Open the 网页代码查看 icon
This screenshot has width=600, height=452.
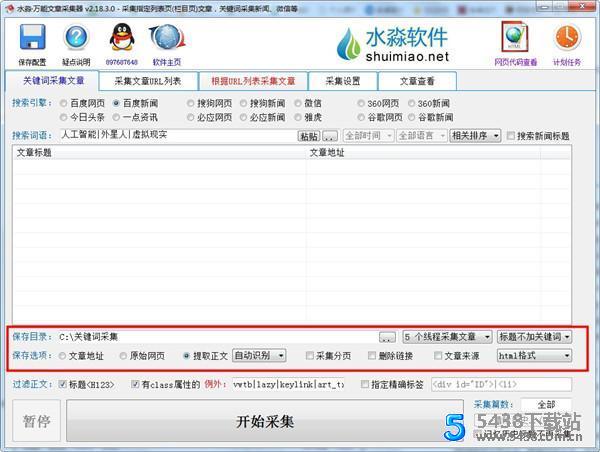tap(515, 37)
